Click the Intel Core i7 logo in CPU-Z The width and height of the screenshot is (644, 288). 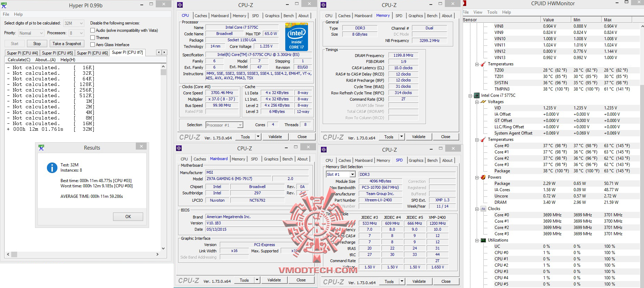296,37
